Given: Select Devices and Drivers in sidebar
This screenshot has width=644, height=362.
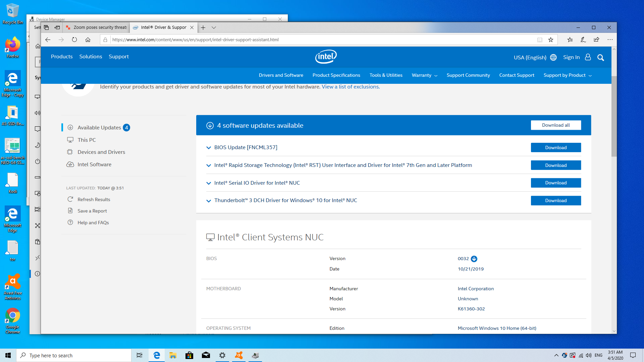Looking at the screenshot, I should pos(101,152).
